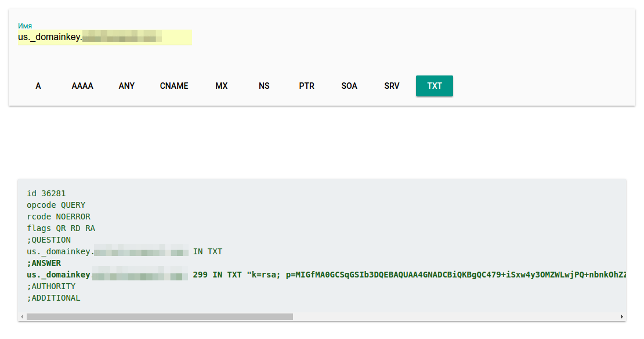Click the 'rcode NOERROR' output line

click(x=58, y=217)
